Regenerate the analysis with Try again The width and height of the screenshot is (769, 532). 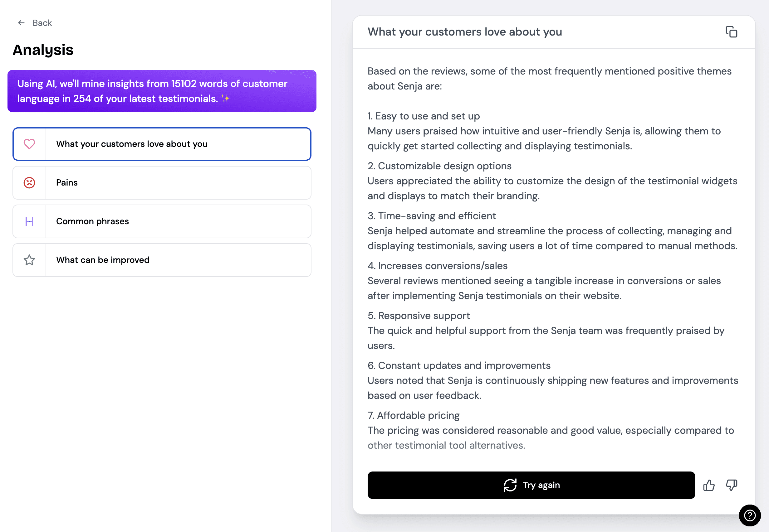[531, 485]
